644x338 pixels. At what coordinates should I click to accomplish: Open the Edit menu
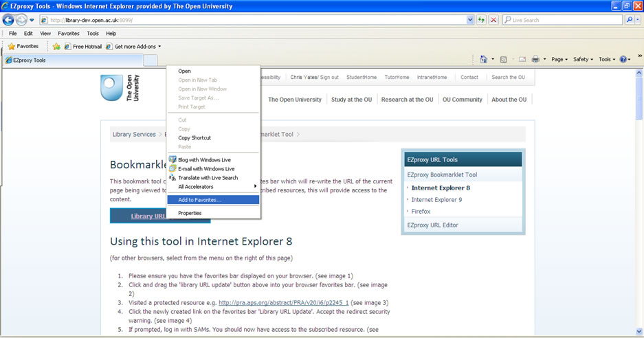coord(28,33)
